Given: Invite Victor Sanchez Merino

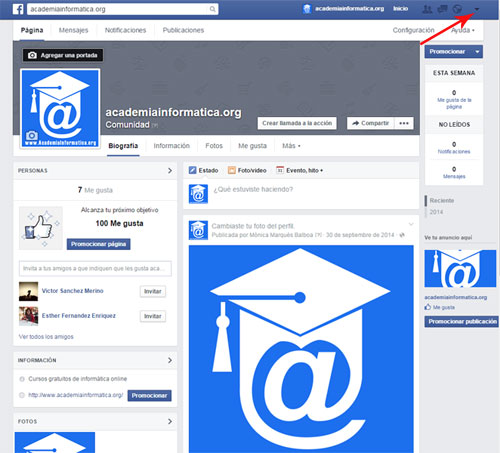Looking at the screenshot, I should click(153, 291).
